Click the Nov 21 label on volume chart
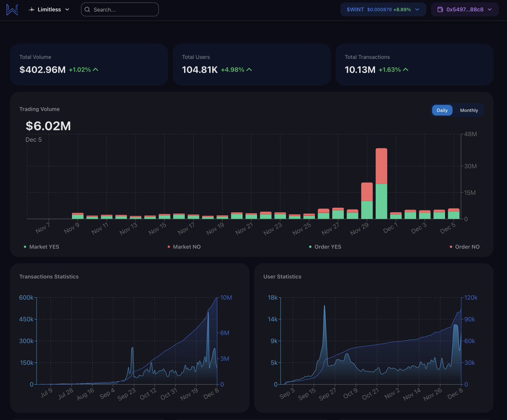 tap(244, 229)
